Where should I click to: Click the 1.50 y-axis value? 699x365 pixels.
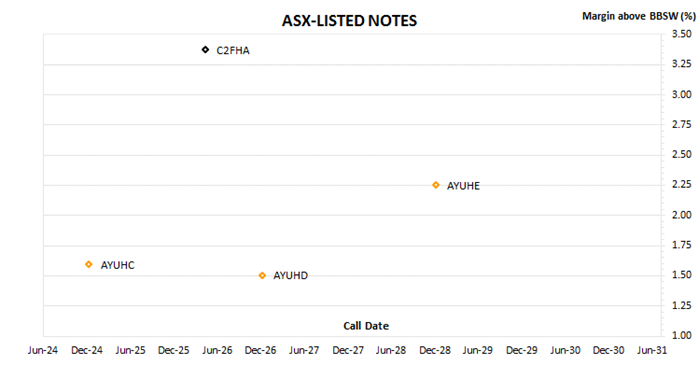tap(682, 275)
